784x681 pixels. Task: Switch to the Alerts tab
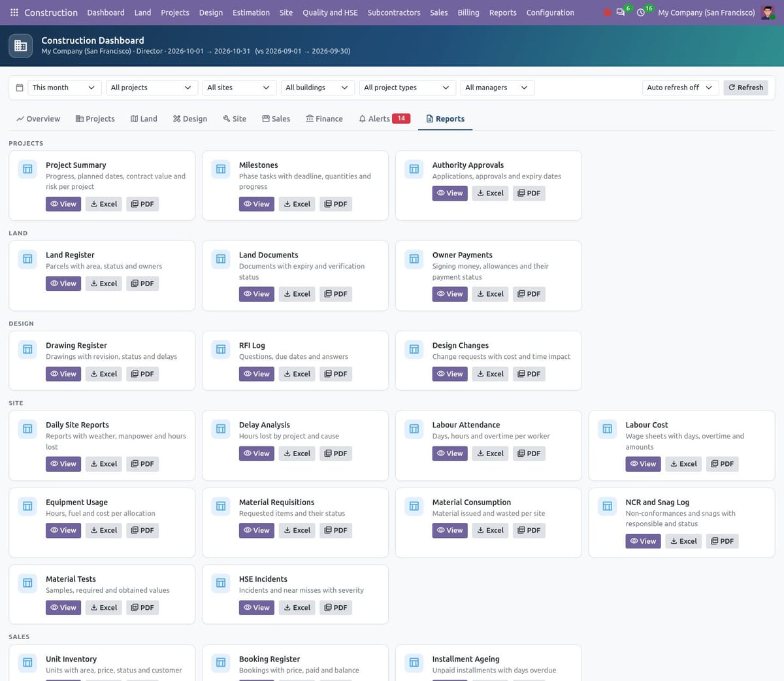(384, 119)
